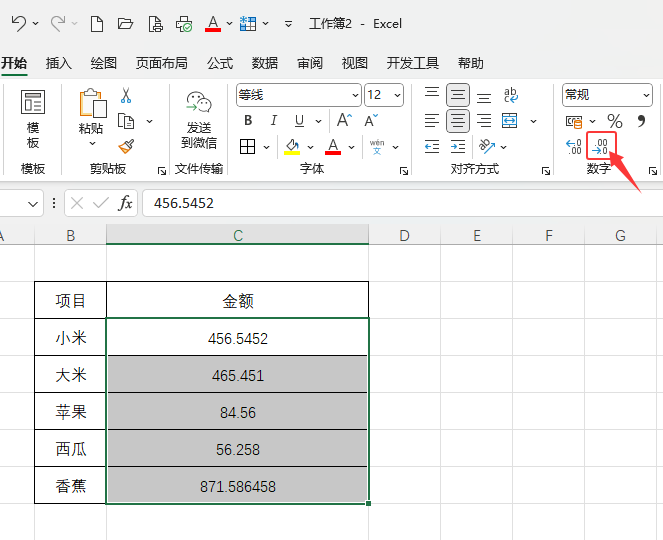The width and height of the screenshot is (663, 540).
Task: Open the 剪贴板 pane launcher
Action: (162, 171)
